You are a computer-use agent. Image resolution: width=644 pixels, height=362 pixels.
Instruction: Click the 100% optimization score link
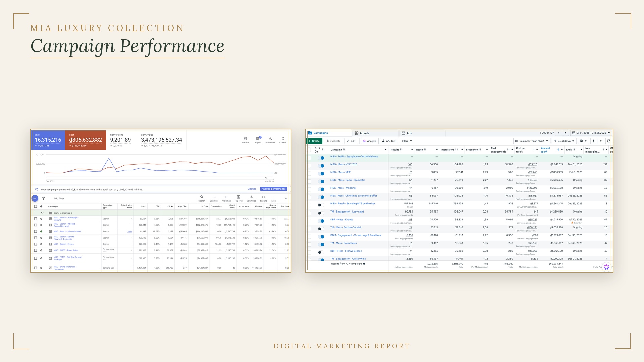pos(130,231)
